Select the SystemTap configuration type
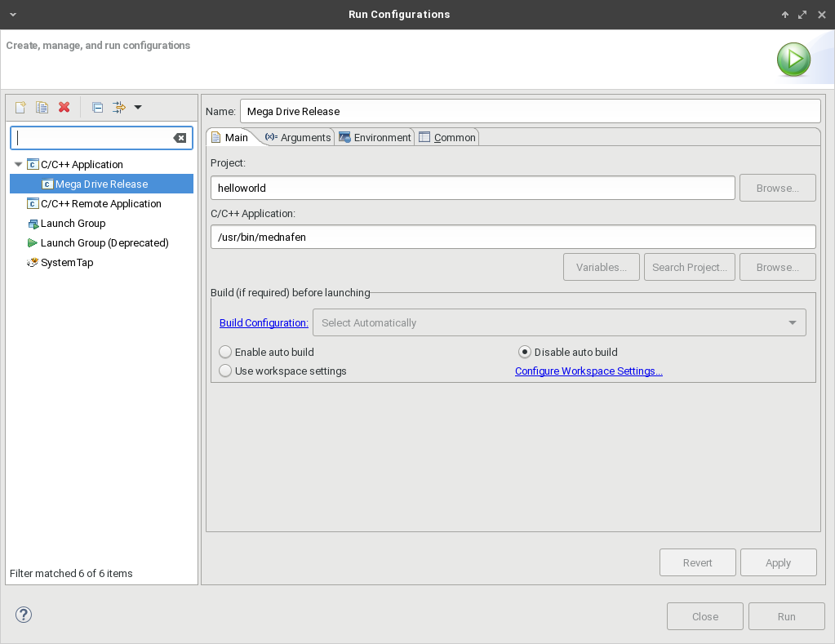835x644 pixels. coord(66,263)
